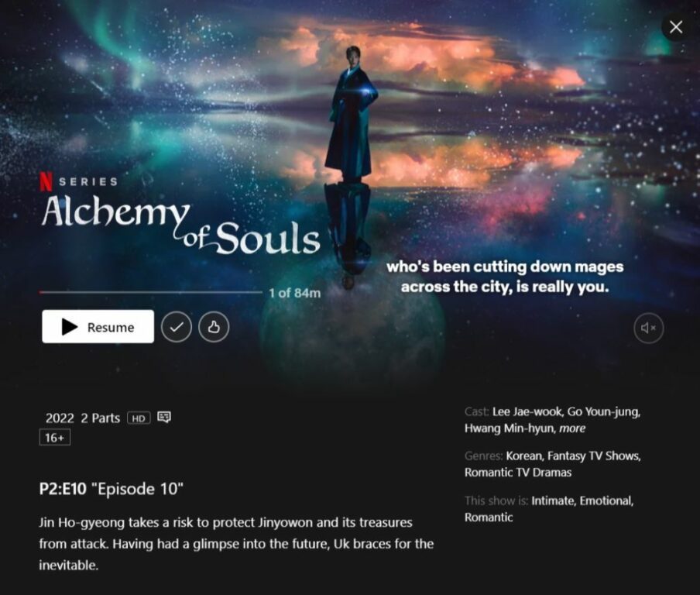Image resolution: width=700 pixels, height=595 pixels.
Task: Click the HD quality badge
Action: click(x=139, y=418)
